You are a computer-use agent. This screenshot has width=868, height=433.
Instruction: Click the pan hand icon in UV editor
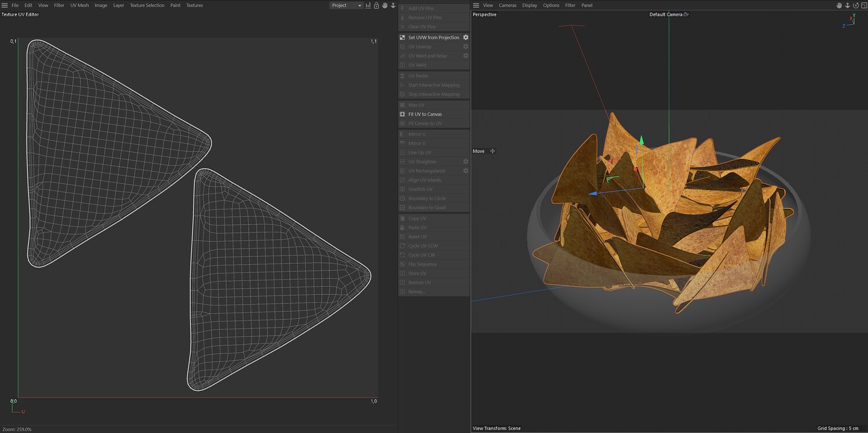tap(384, 5)
